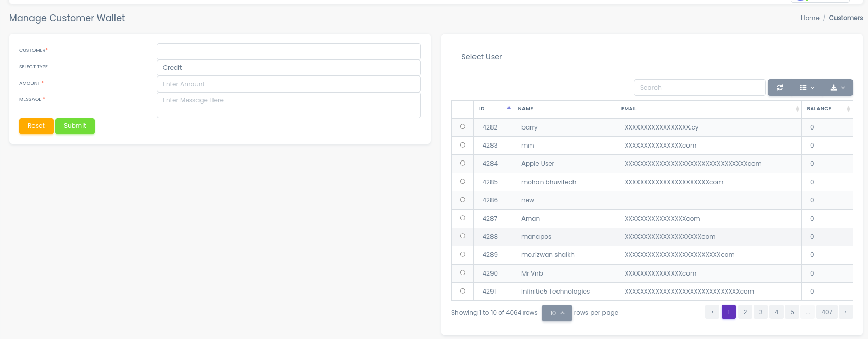Select radio for mo.rizwan shaikh
The image size is (868, 339).
click(463, 254)
